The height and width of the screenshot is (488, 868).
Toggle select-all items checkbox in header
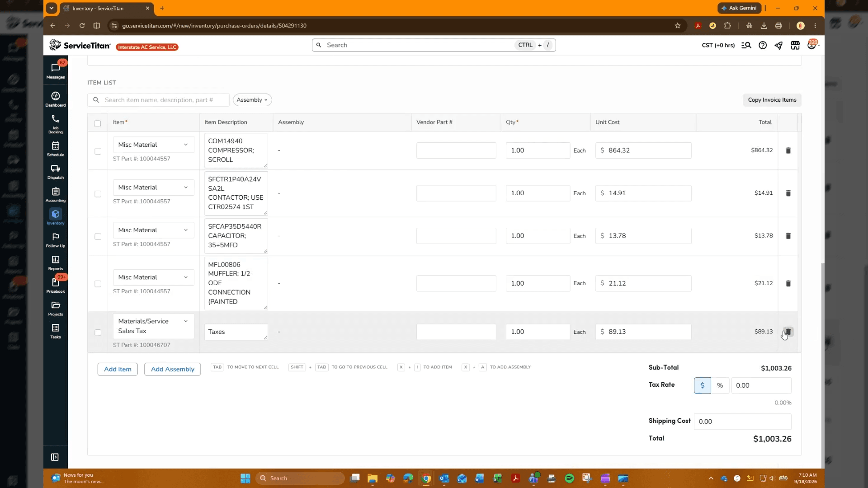tap(98, 123)
